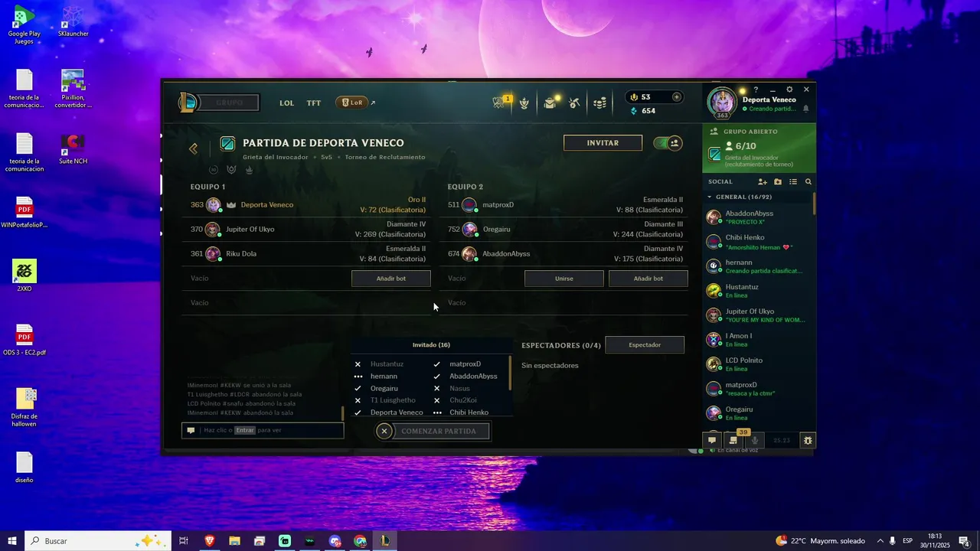This screenshot has height=551, width=980.
Task: Open the chat bubble icon at panel bottom
Action: pyautogui.click(x=712, y=440)
